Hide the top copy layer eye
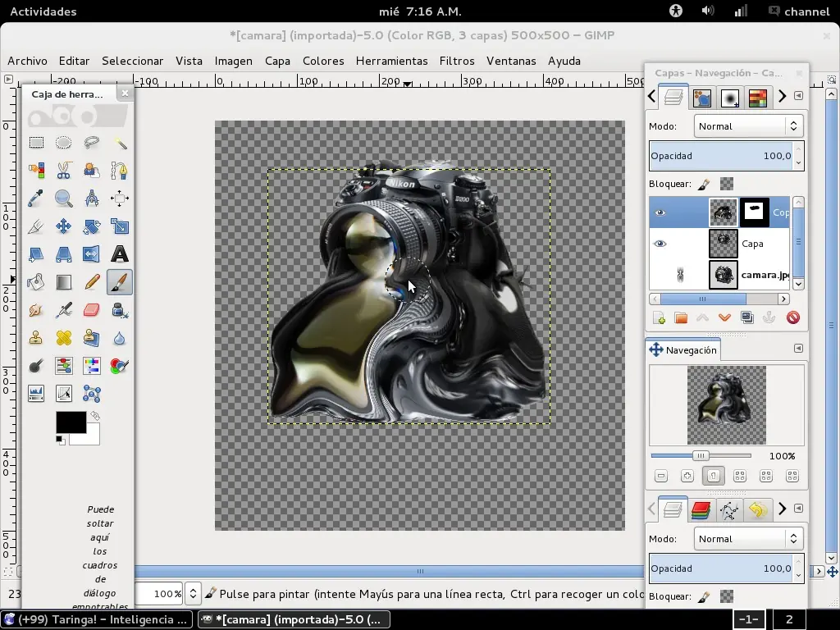 660,212
